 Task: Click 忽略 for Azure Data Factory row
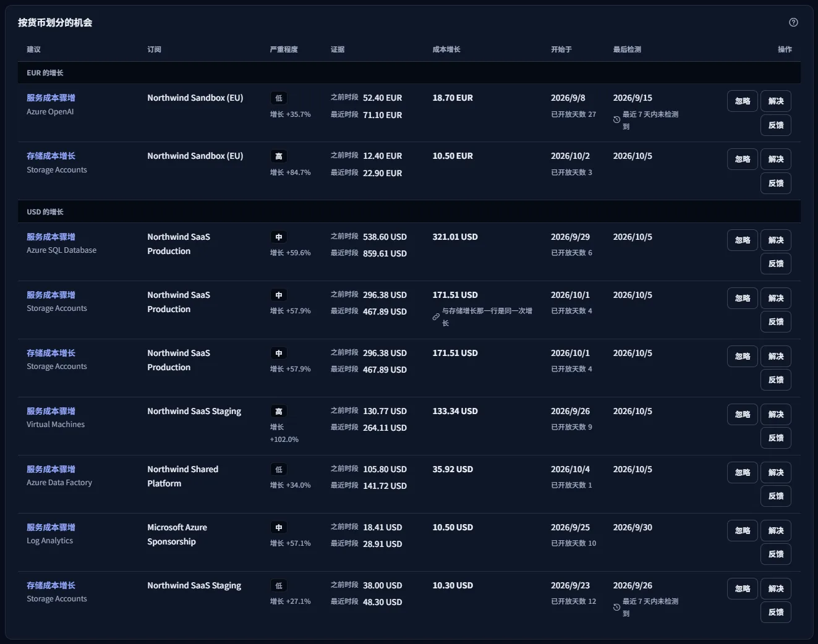point(743,473)
